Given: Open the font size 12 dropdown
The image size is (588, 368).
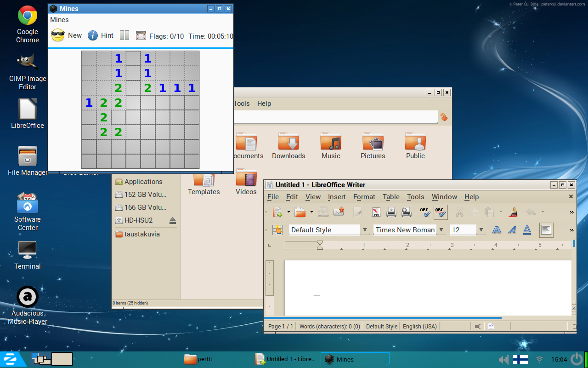Looking at the screenshot, I should [481, 230].
